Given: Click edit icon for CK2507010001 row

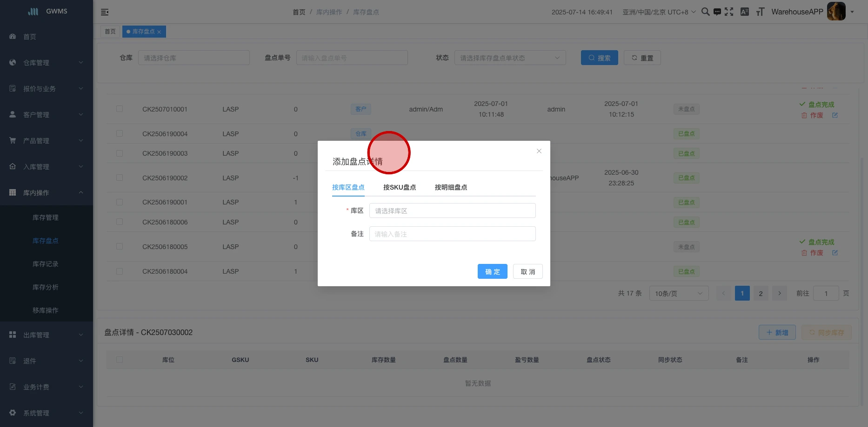Looking at the screenshot, I should [x=835, y=115].
